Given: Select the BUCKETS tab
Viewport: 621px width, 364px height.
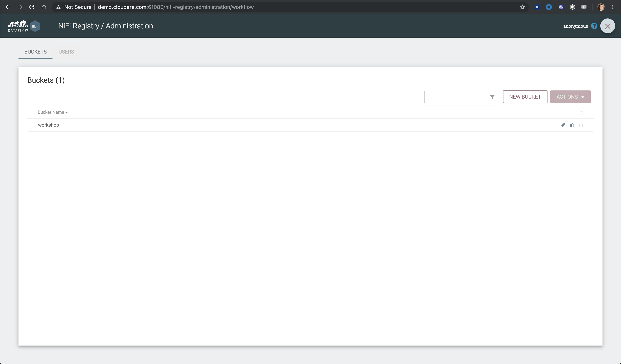Looking at the screenshot, I should tap(35, 52).
